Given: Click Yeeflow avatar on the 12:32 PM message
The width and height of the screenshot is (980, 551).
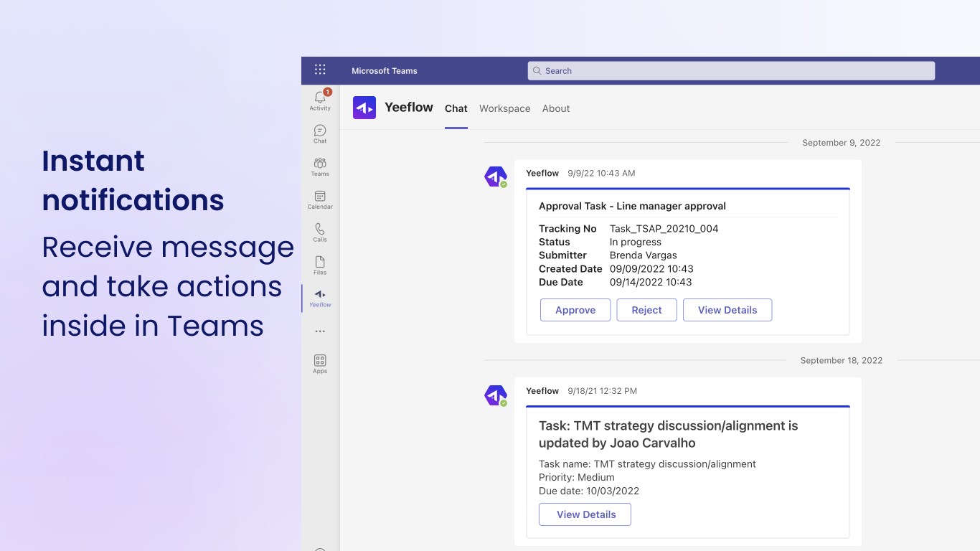Looking at the screenshot, I should pos(496,395).
